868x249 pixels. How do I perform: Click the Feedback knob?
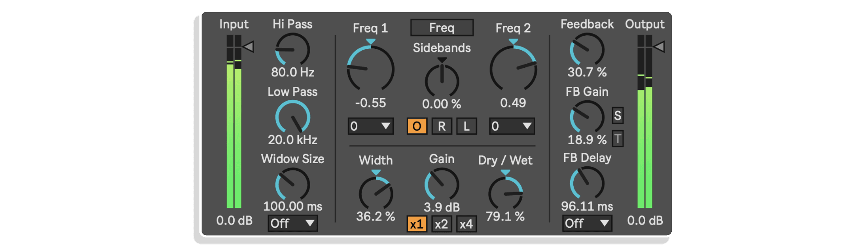tap(587, 50)
